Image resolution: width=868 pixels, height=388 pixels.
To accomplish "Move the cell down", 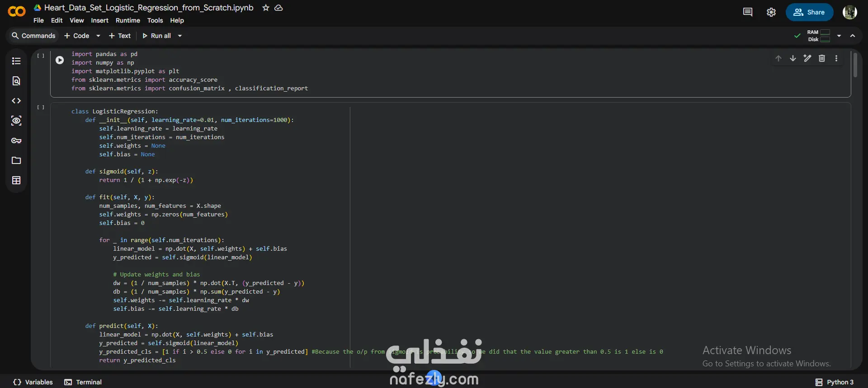I will click(793, 58).
